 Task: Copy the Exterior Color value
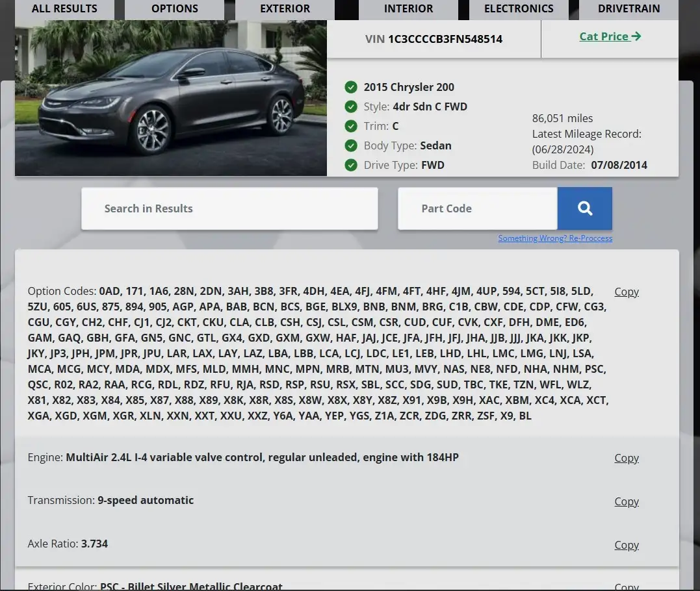click(x=627, y=586)
